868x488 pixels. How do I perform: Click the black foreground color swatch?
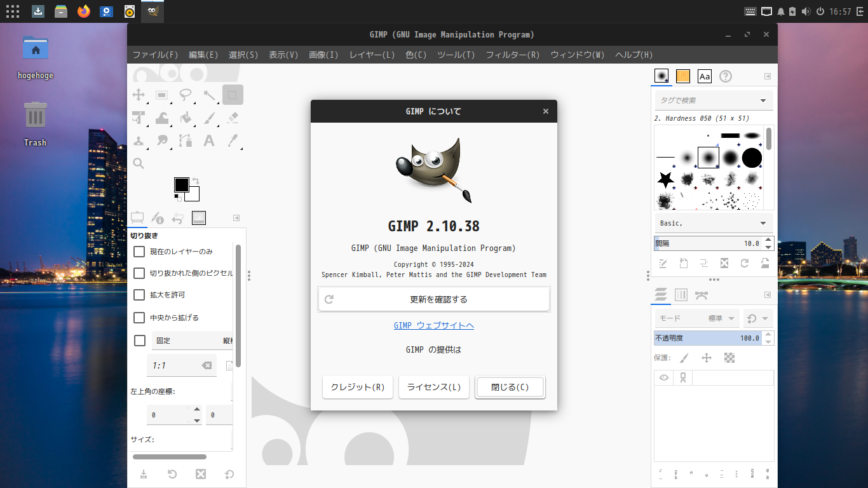coord(182,185)
